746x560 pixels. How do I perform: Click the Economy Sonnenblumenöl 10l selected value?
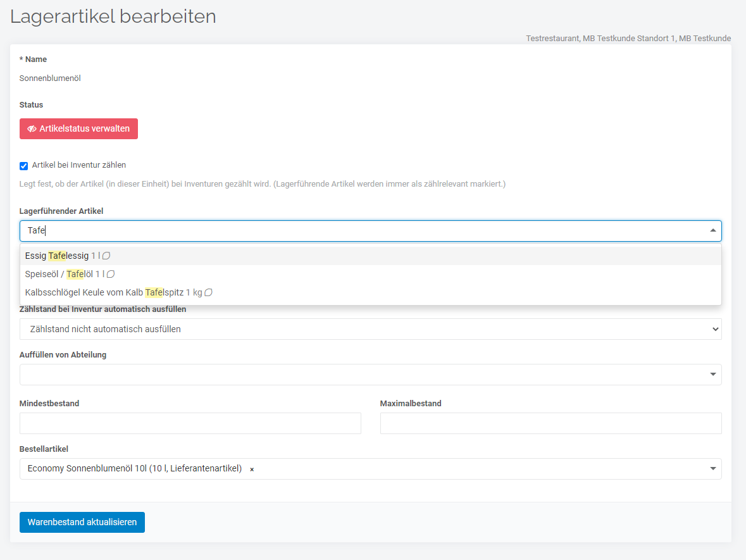point(135,469)
